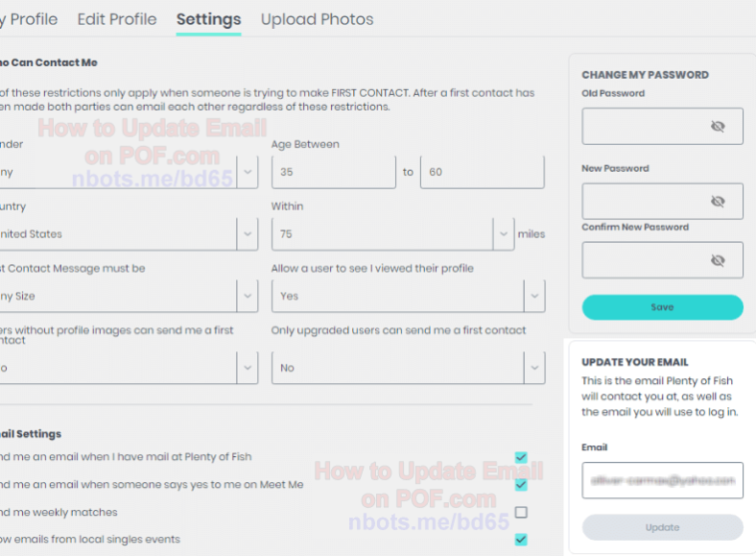
Task: Click Save to change the password
Action: (662, 307)
